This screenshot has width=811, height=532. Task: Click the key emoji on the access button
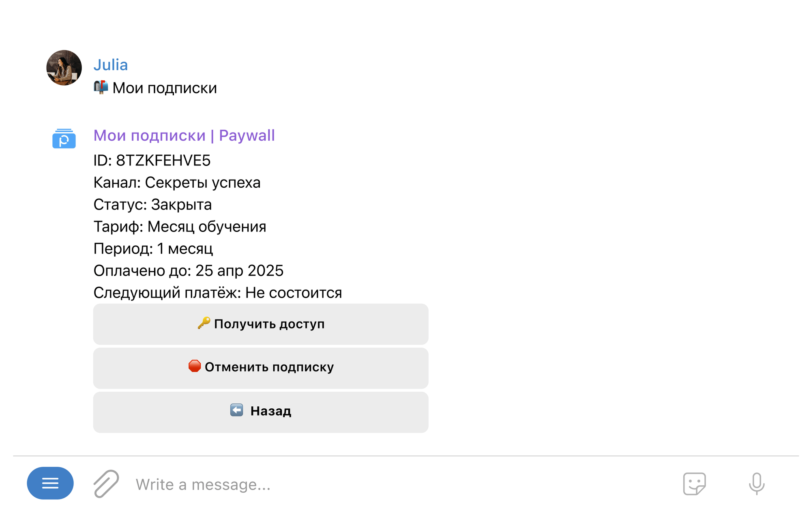[x=204, y=323]
